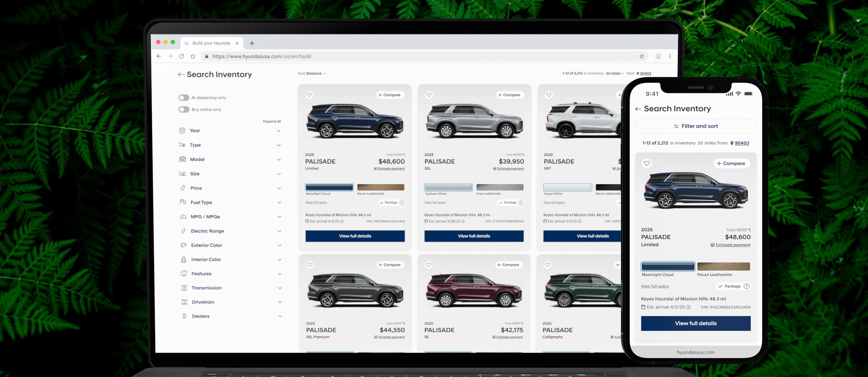Bookmark page with star icon

coord(642,56)
